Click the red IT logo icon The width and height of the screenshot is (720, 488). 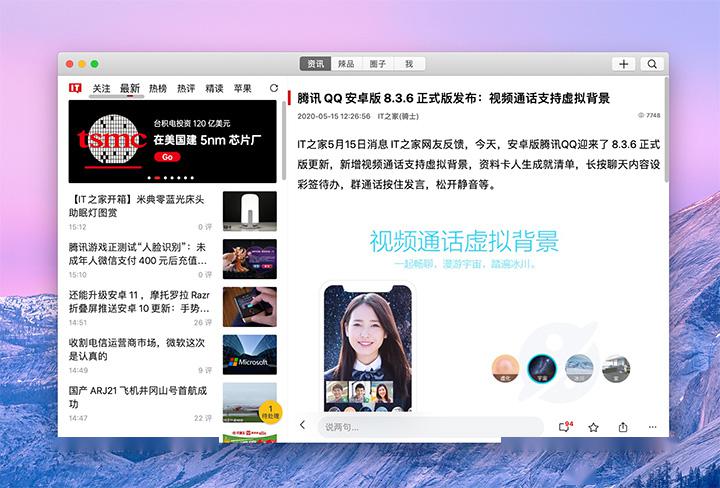pos(75,88)
